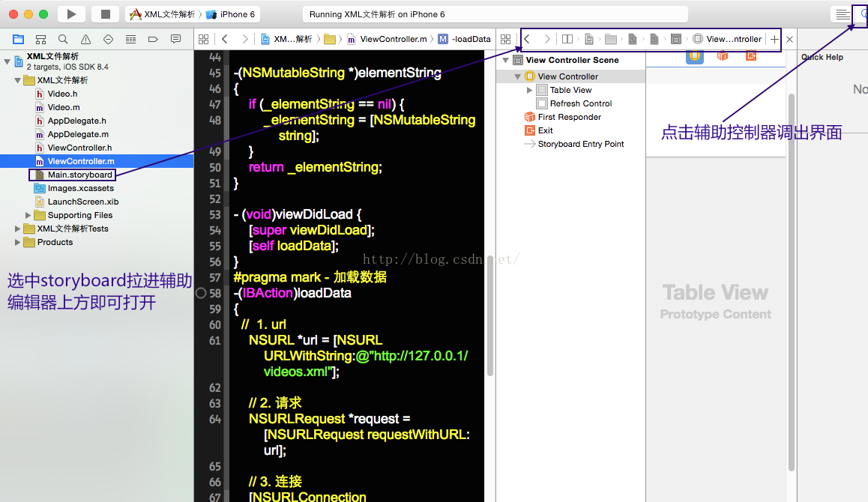Open the Breakpoint navigator icon
Screen dimensions: 868x502
154,39
